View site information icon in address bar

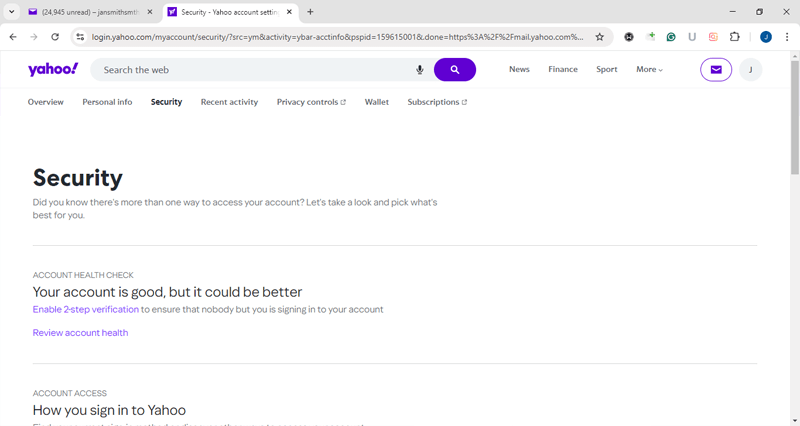[81, 37]
